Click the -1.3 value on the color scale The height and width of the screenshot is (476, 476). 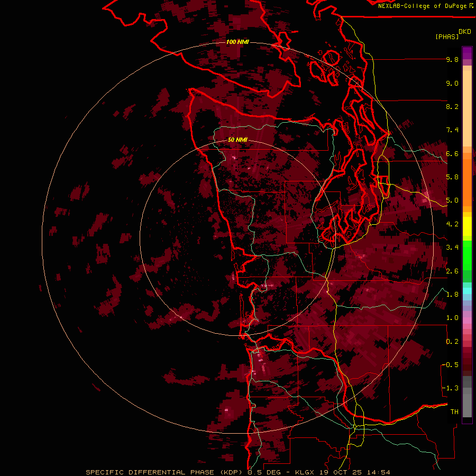pyautogui.click(x=451, y=389)
